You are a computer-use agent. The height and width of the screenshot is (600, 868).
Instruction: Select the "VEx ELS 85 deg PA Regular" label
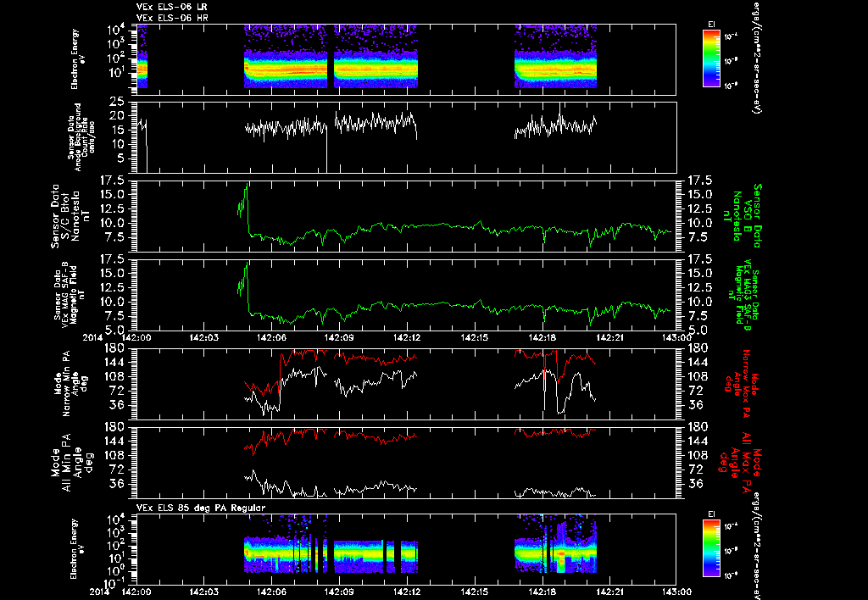[201, 508]
